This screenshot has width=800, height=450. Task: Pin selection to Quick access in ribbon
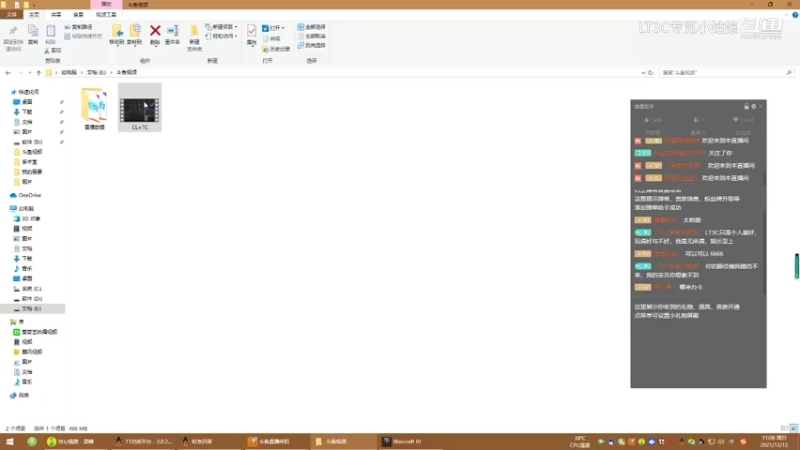(x=13, y=38)
